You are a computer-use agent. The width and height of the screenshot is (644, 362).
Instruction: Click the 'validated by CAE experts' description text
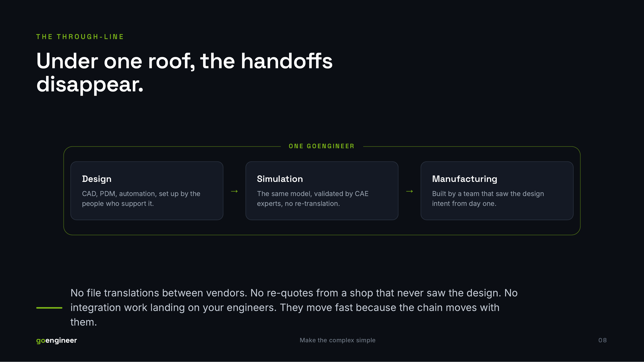tap(313, 199)
